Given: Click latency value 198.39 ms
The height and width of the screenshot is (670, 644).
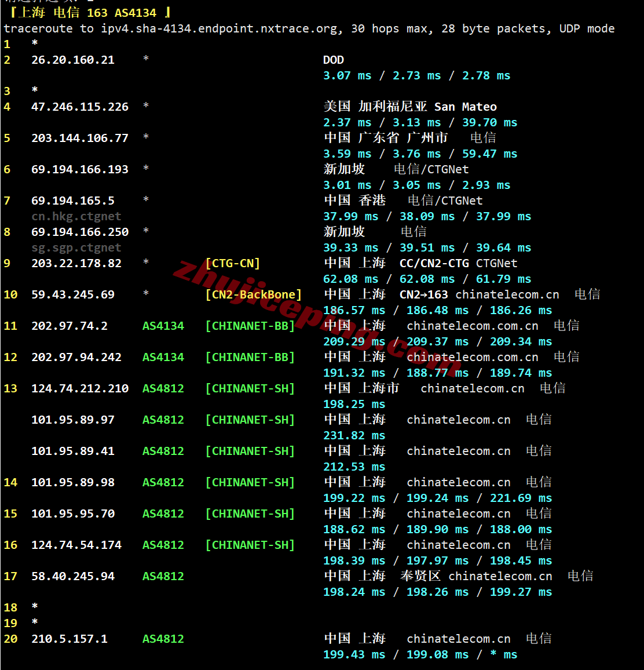Looking at the screenshot, I should click(354, 560).
